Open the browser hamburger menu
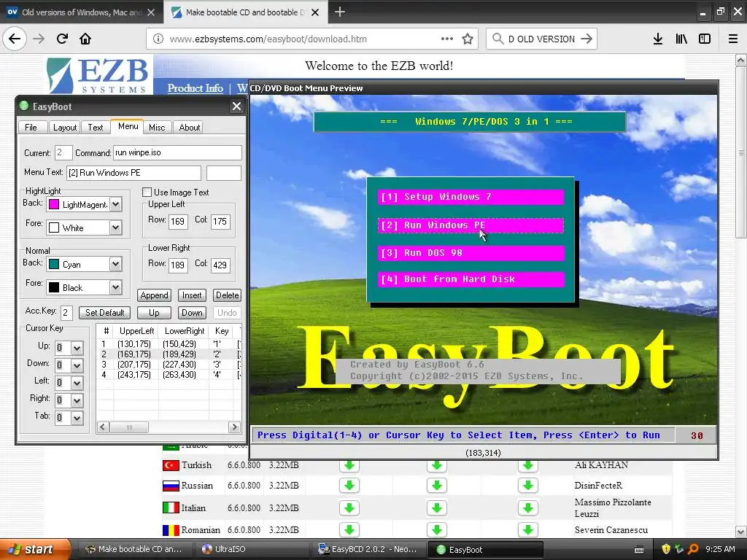The image size is (747, 560). tap(733, 39)
